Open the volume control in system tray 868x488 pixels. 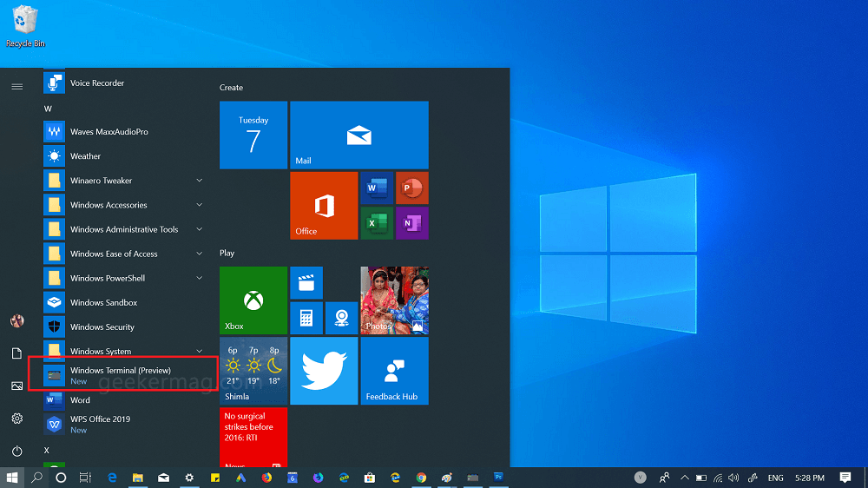pos(734,478)
